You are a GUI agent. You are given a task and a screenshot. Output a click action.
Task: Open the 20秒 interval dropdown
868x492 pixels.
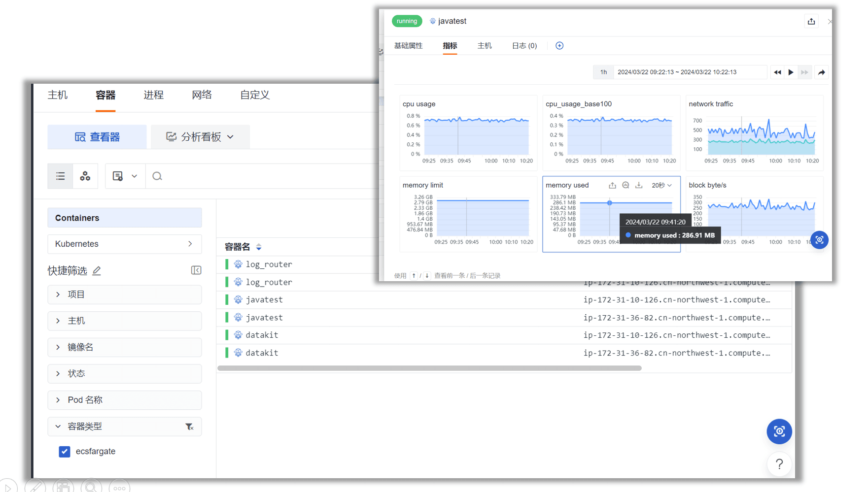(x=661, y=185)
